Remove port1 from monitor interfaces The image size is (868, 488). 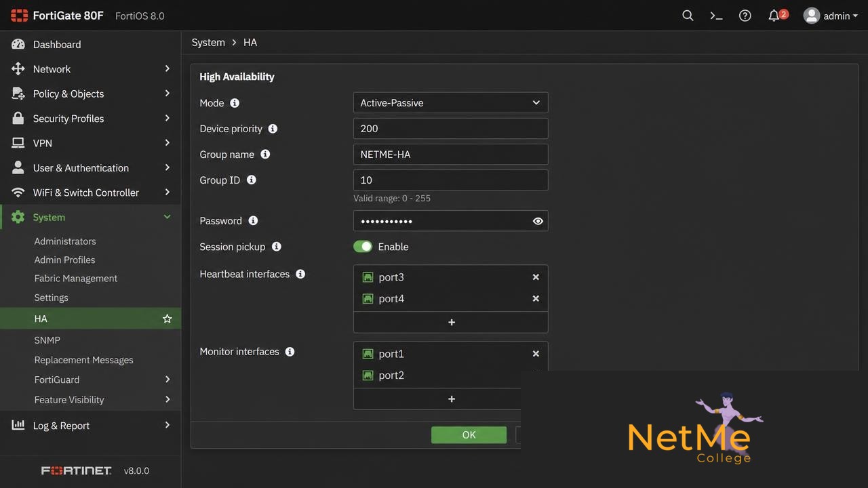click(x=536, y=354)
